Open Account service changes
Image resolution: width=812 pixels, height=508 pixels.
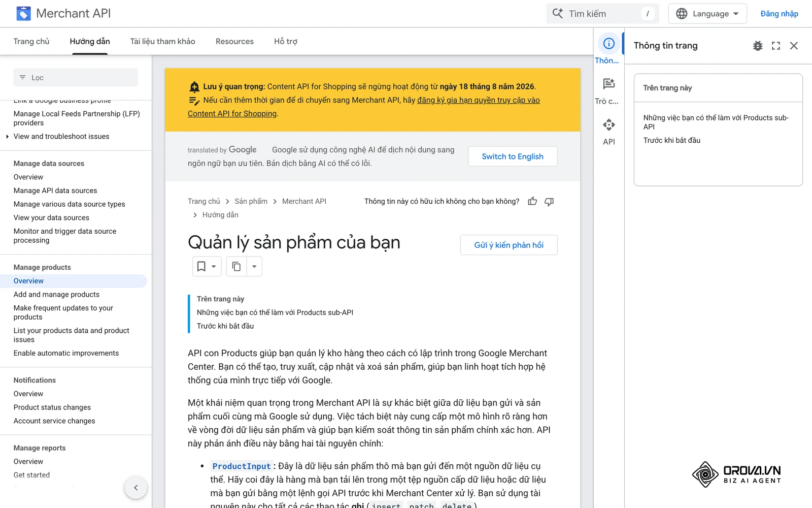(54, 421)
